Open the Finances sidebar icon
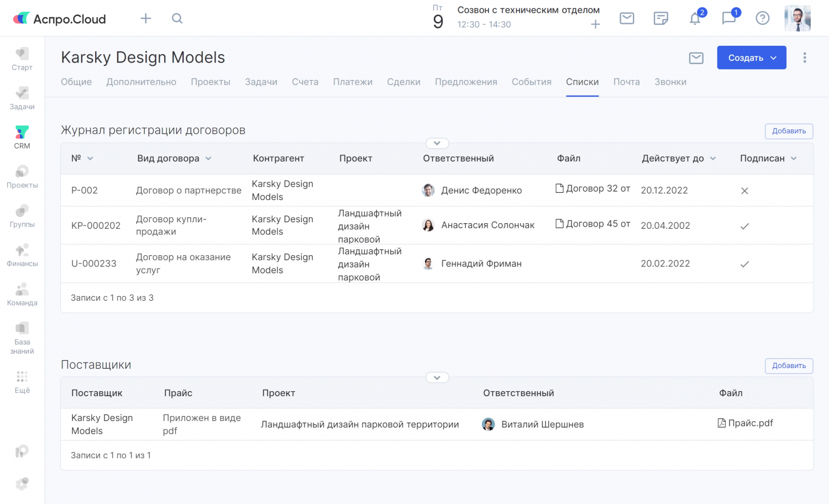Viewport: 829px width, 504px height. pyautogui.click(x=22, y=255)
